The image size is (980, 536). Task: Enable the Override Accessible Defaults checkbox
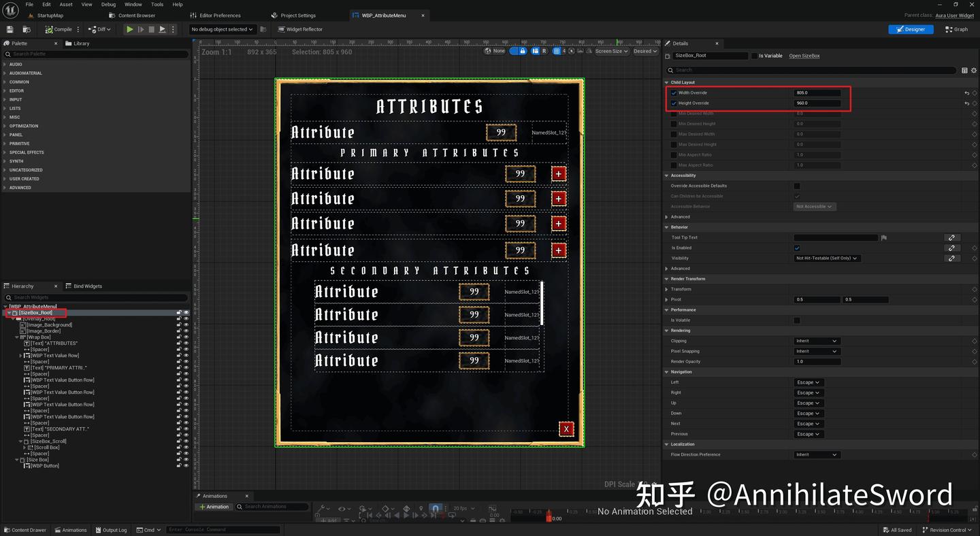coord(796,186)
